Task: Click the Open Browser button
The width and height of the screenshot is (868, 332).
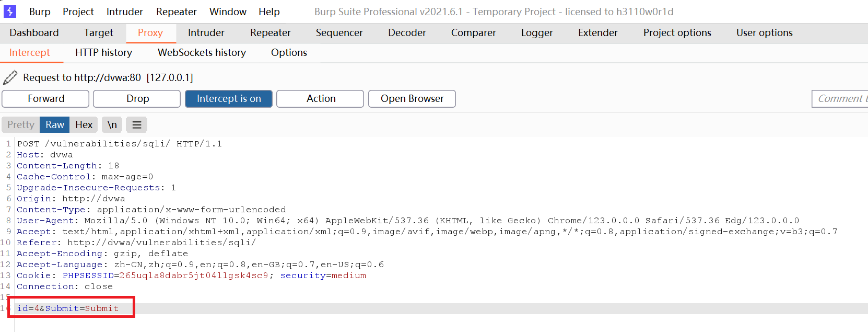Action: (412, 99)
